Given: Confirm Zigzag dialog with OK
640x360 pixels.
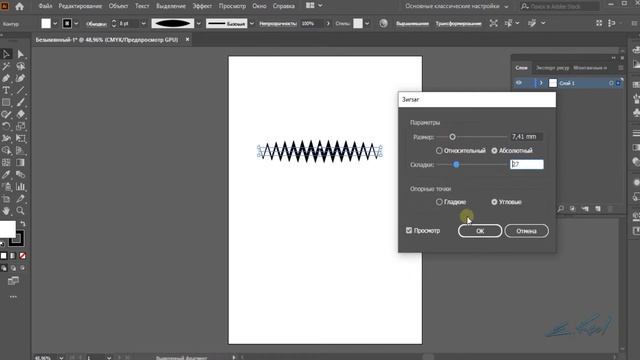Looking at the screenshot, I should (x=480, y=231).
